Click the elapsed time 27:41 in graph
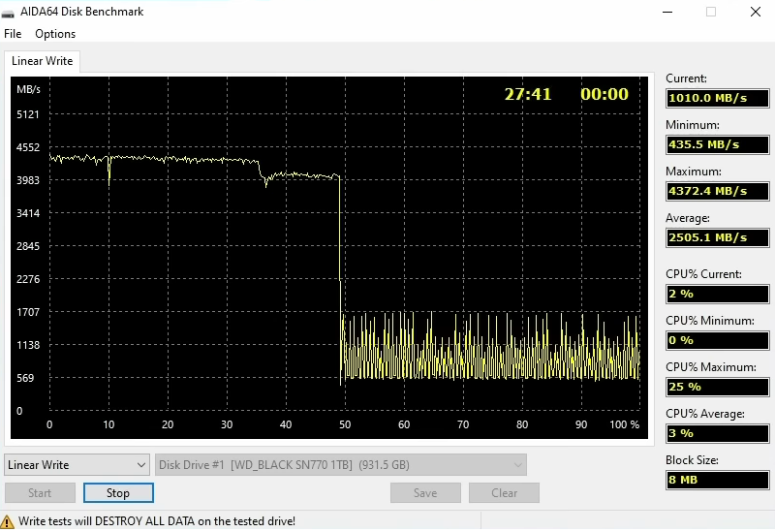Viewport: 775px width, 532px height. (528, 94)
